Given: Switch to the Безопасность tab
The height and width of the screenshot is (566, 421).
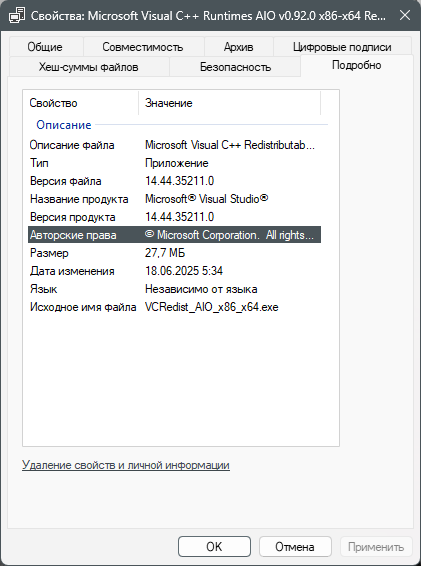Looking at the screenshot, I should click(235, 67).
